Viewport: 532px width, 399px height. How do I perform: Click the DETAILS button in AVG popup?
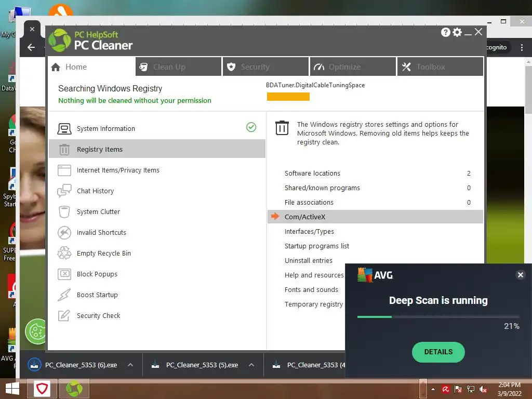(438, 352)
